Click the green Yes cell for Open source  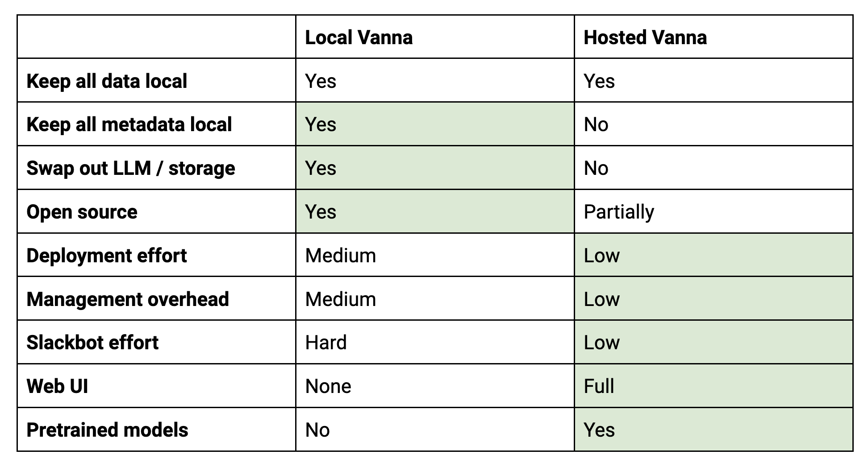[435, 211]
